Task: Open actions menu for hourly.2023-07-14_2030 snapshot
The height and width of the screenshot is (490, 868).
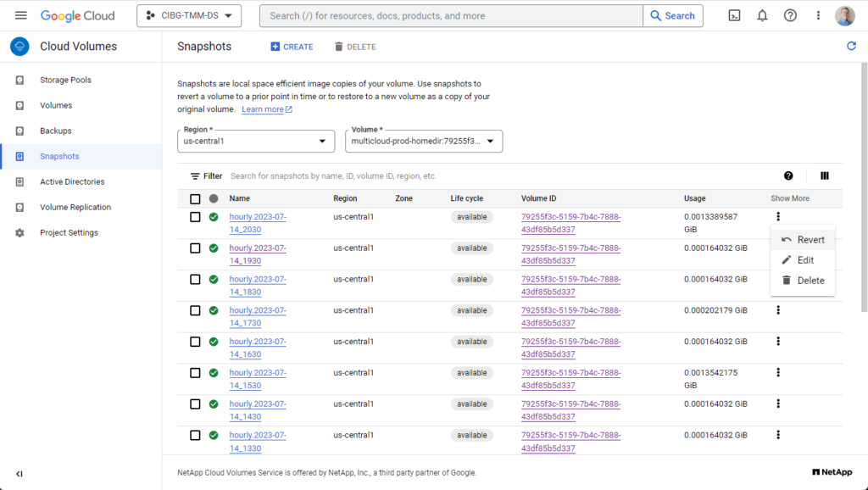Action: coord(778,216)
